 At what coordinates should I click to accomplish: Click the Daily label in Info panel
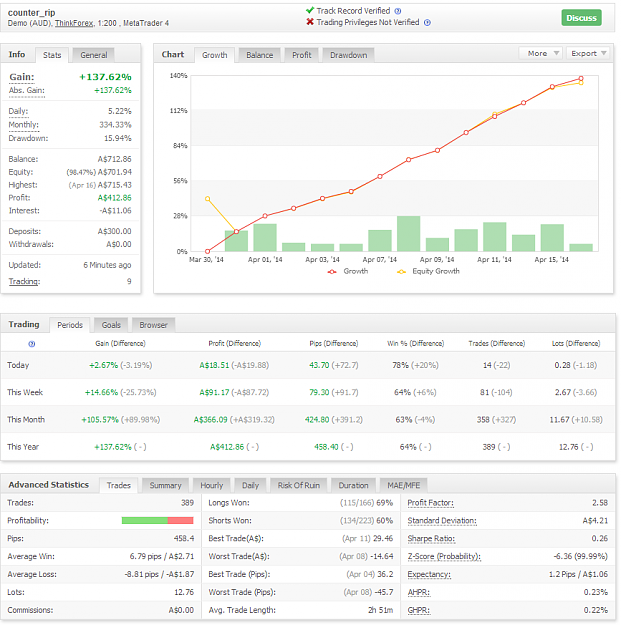tap(18, 111)
